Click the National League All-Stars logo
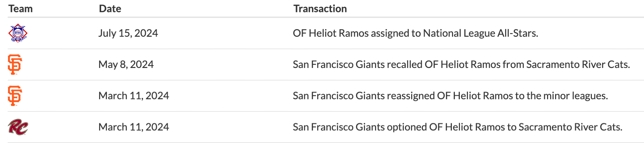The image size is (644, 143). [18, 33]
